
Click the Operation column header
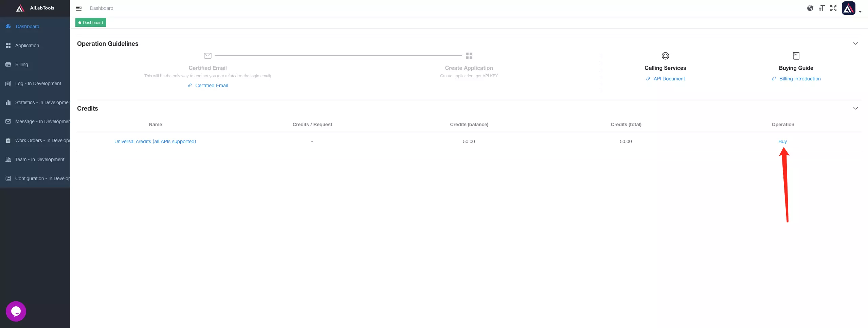click(x=783, y=124)
